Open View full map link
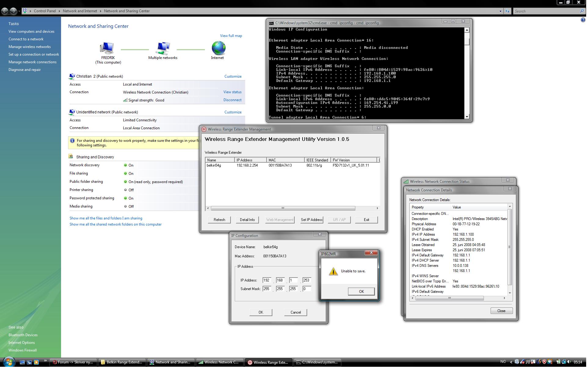The image size is (588, 368). pos(232,36)
